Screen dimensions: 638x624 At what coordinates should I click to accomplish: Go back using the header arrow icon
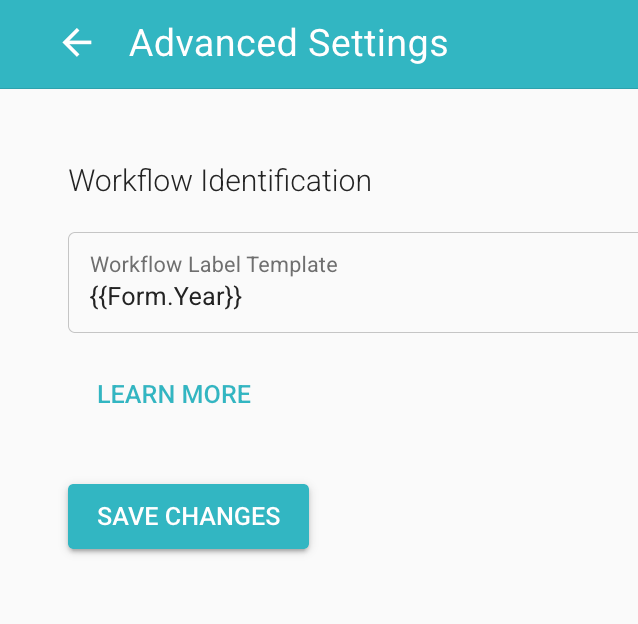coord(76,42)
